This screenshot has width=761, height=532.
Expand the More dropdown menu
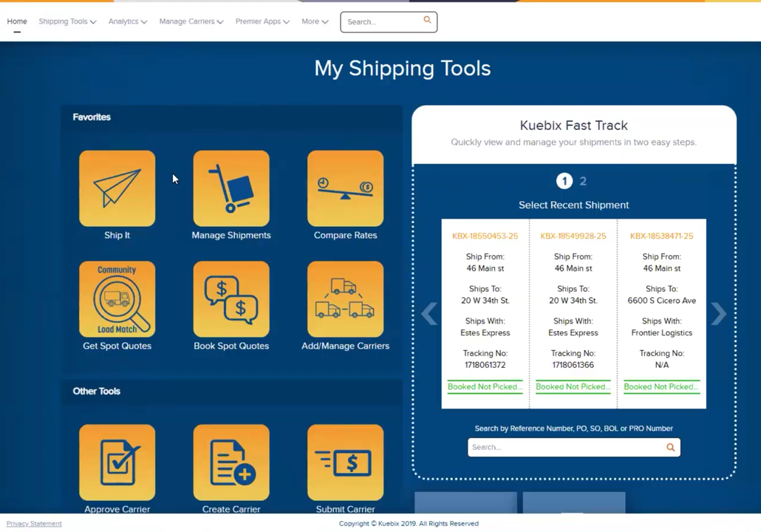pyautogui.click(x=315, y=21)
